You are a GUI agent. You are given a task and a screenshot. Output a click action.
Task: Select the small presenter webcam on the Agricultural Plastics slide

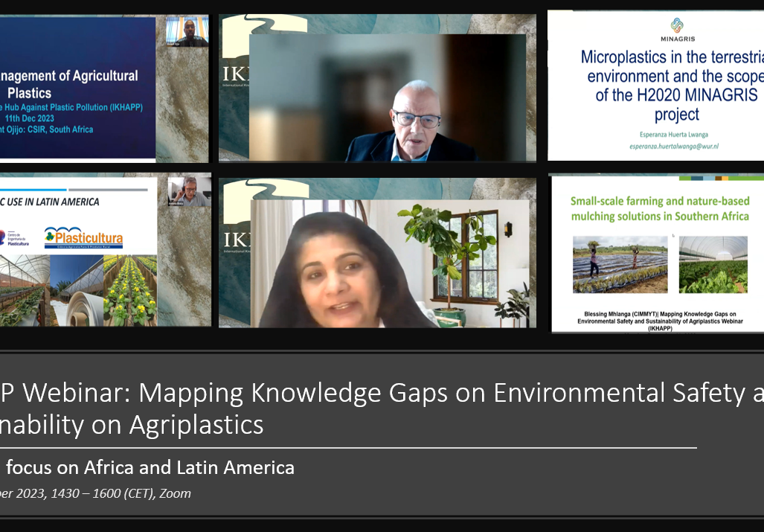[x=187, y=31]
